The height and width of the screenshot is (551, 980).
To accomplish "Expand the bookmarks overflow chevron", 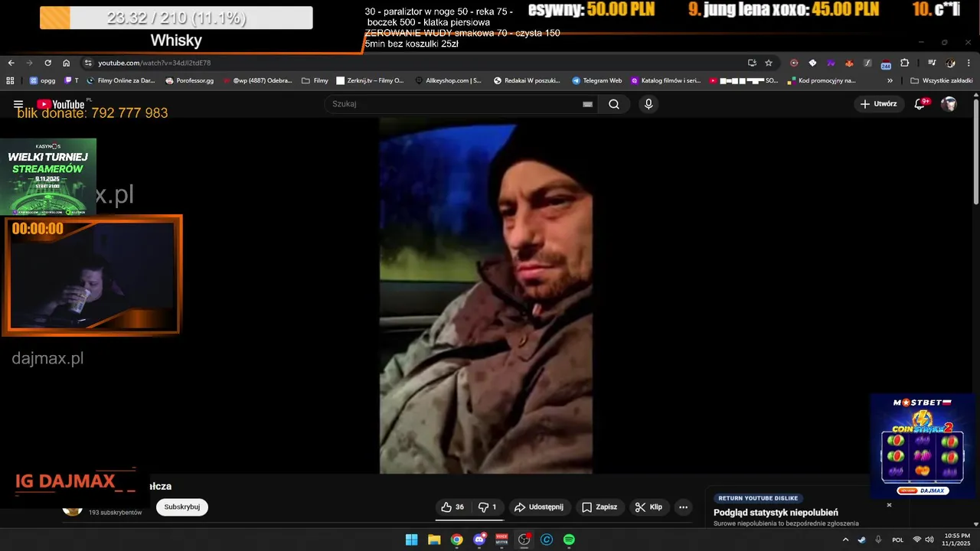I will point(890,80).
